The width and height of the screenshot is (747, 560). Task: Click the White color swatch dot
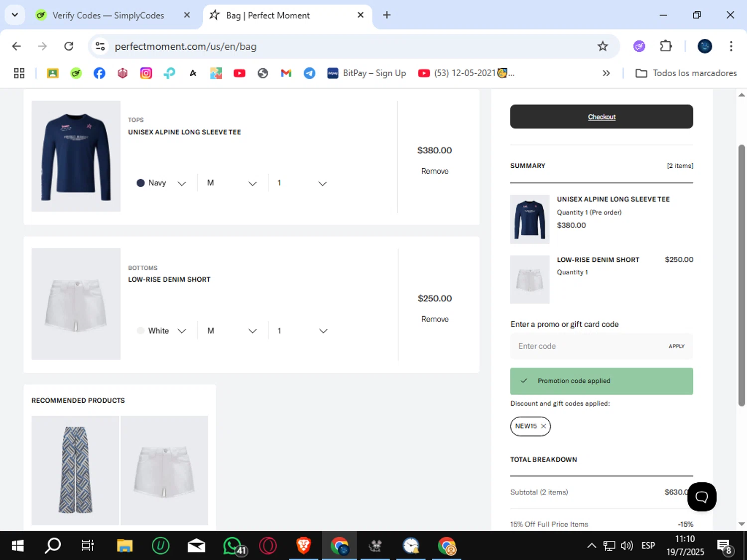click(140, 331)
